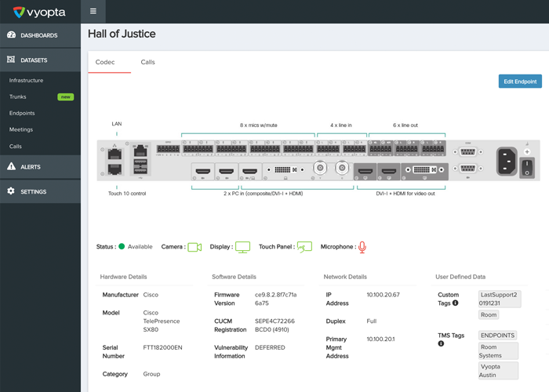Open Trunks in the sidebar
The height and width of the screenshot is (392, 549).
[18, 96]
